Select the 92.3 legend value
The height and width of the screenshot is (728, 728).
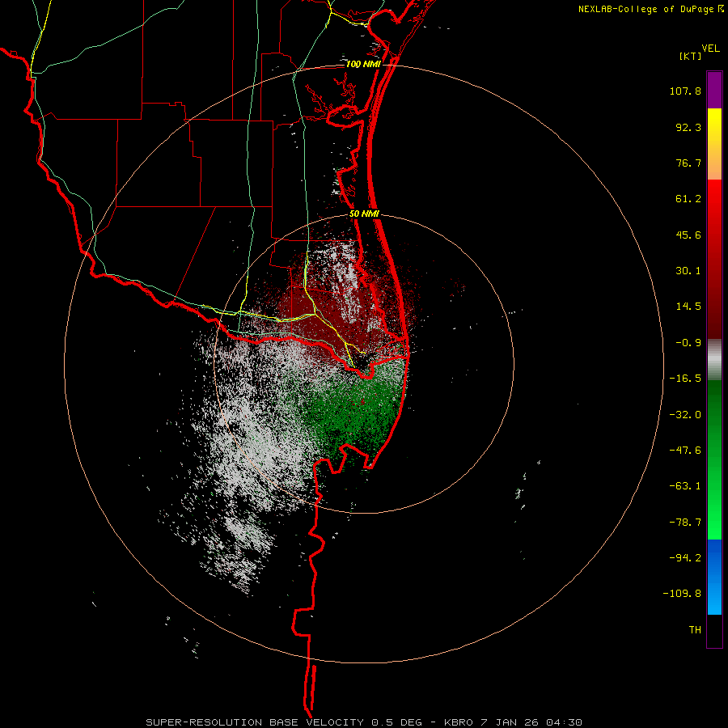click(x=688, y=127)
